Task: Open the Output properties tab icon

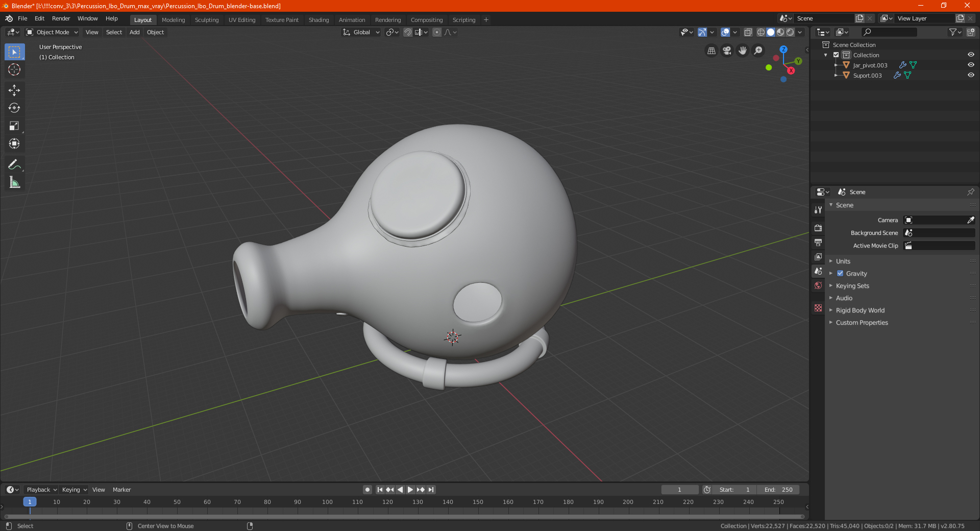Action: 818,242
